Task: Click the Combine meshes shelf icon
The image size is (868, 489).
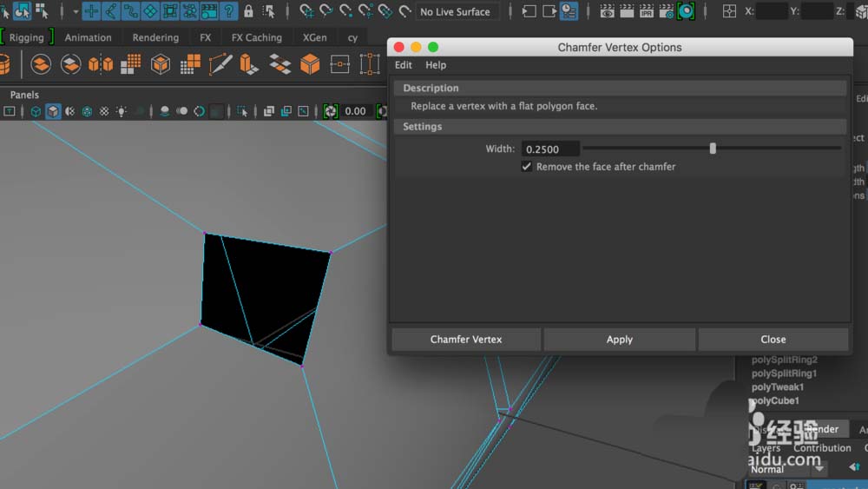Action: click(41, 64)
